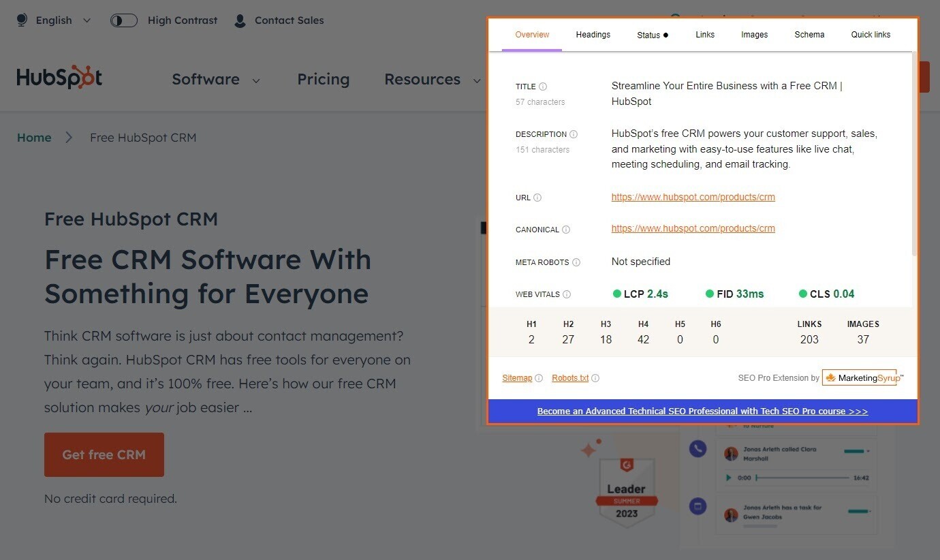Click the SEO extension panel scrollbar

[915, 153]
